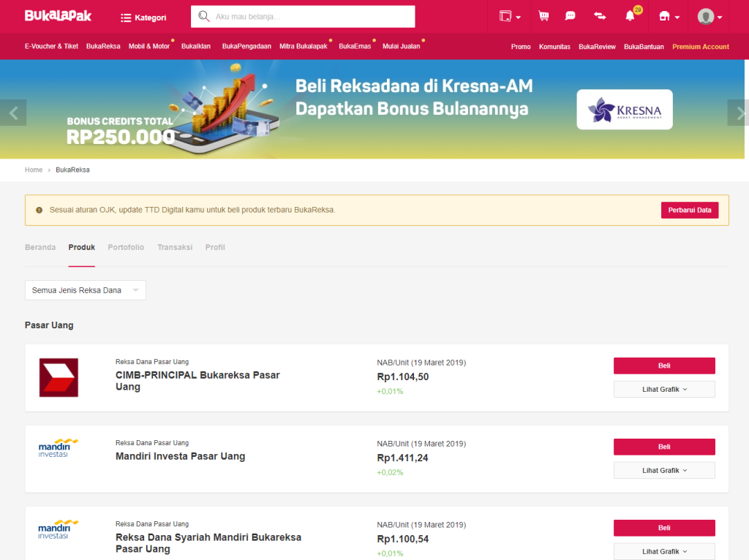
Task: Click the OJK notice warning icon
Action: click(x=39, y=210)
